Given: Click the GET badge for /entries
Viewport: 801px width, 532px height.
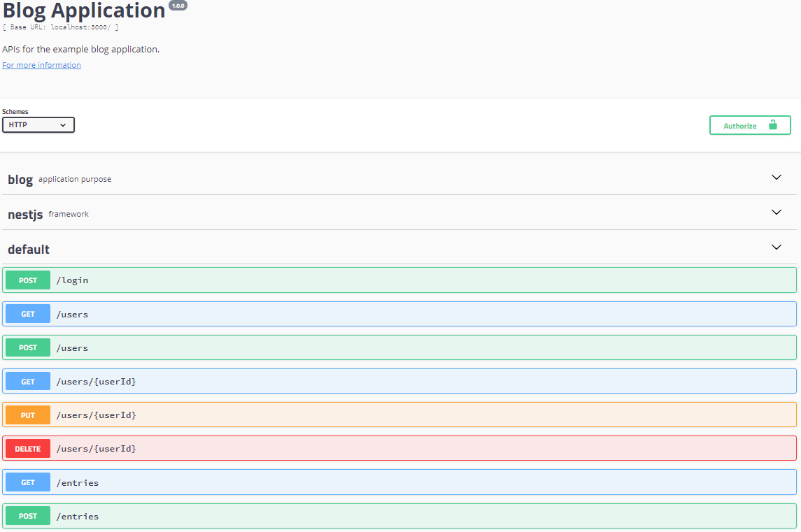Looking at the screenshot, I should point(28,482).
